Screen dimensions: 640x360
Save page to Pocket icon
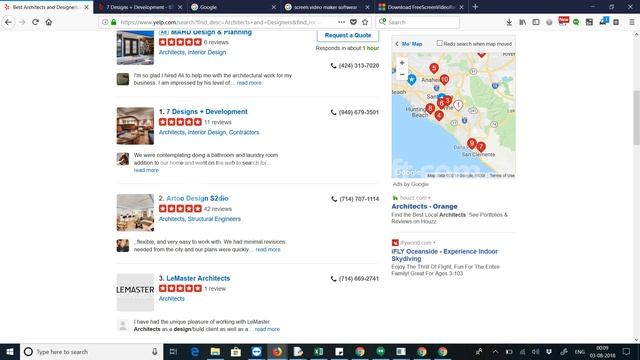[353, 22]
